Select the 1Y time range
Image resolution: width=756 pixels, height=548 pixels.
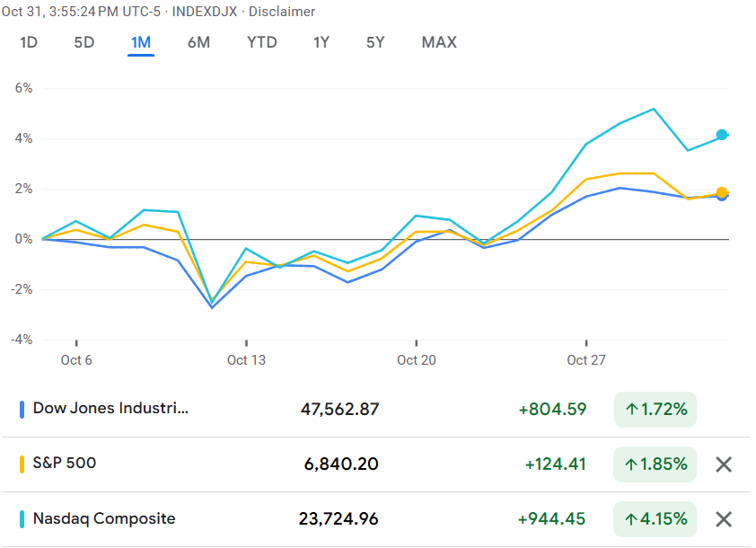[x=321, y=42]
